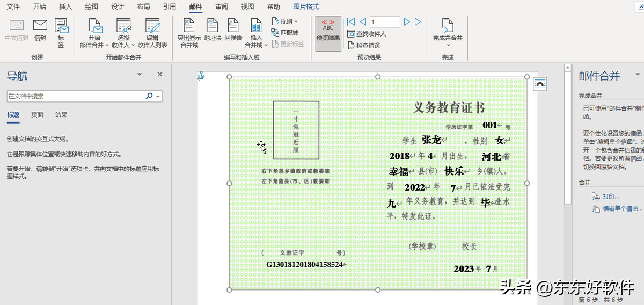Jump to the first record
This screenshot has height=305, width=644.
[x=351, y=22]
